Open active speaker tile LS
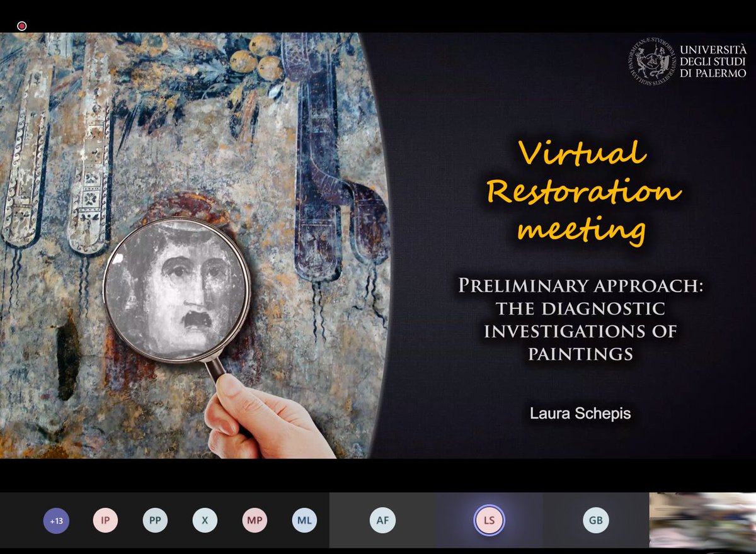The image size is (756, 554). 490,520
